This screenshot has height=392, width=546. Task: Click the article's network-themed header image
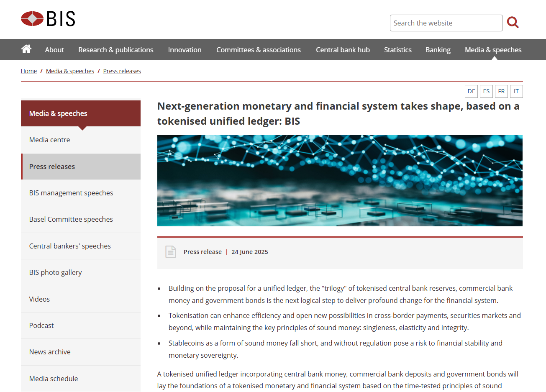click(340, 181)
